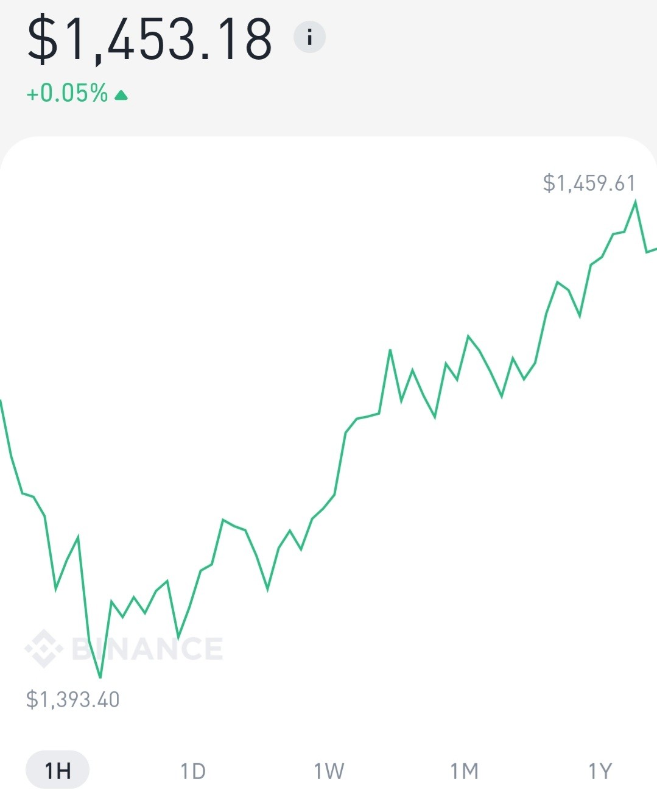
Task: Click the BINANCE watermark text
Action: click(x=147, y=649)
